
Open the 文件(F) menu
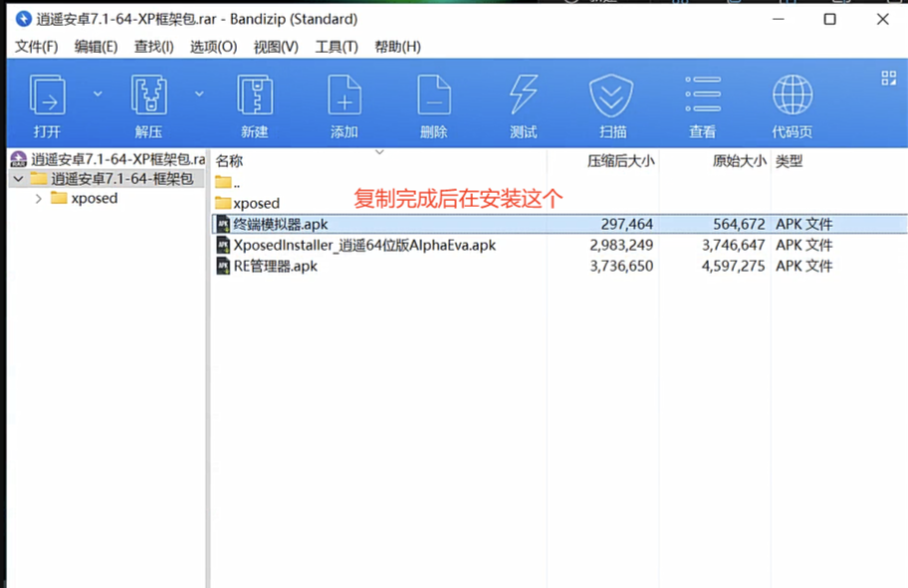click(36, 47)
